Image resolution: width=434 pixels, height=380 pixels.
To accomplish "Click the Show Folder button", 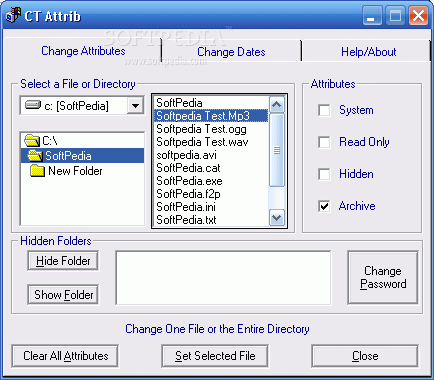I will click(63, 295).
